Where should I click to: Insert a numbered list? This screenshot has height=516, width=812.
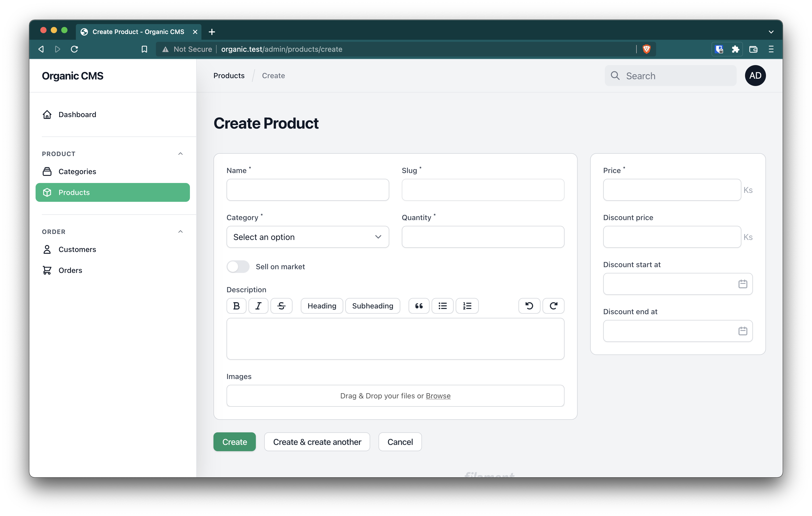point(467,306)
